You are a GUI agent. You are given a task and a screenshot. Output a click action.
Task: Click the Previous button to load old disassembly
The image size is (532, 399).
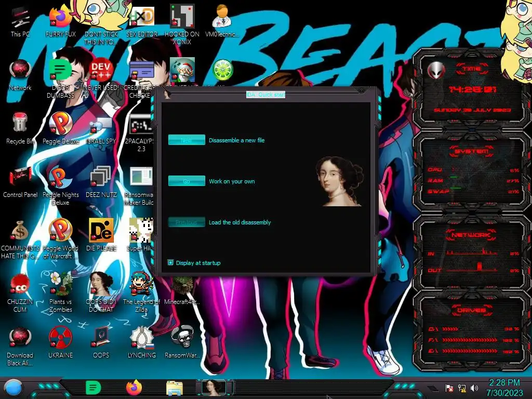click(x=187, y=222)
